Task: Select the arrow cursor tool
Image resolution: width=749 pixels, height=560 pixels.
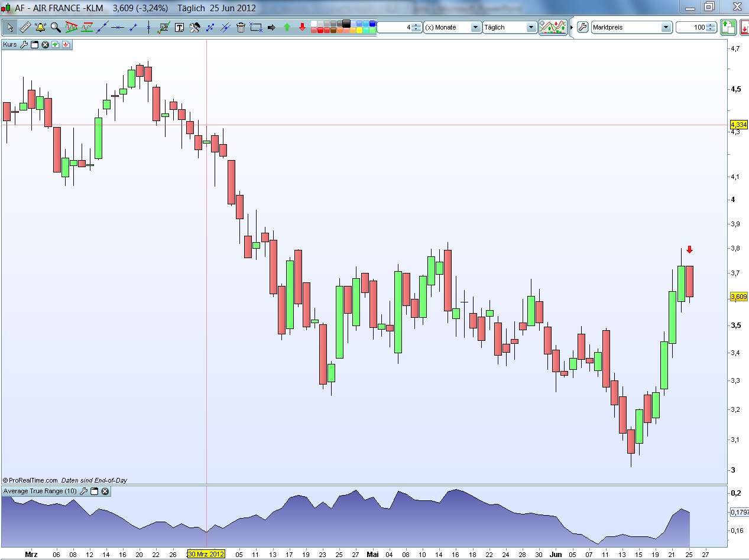Action: [x=10, y=27]
